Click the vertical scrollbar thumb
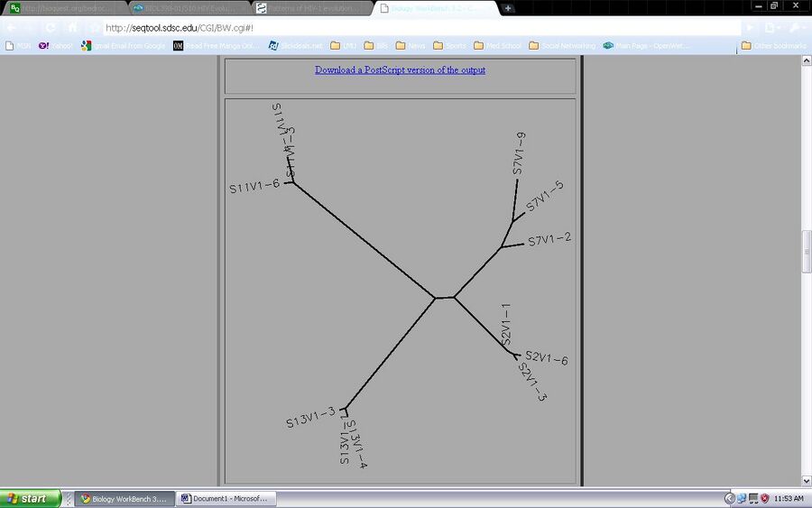Image resolution: width=812 pixels, height=508 pixels. tap(806, 253)
